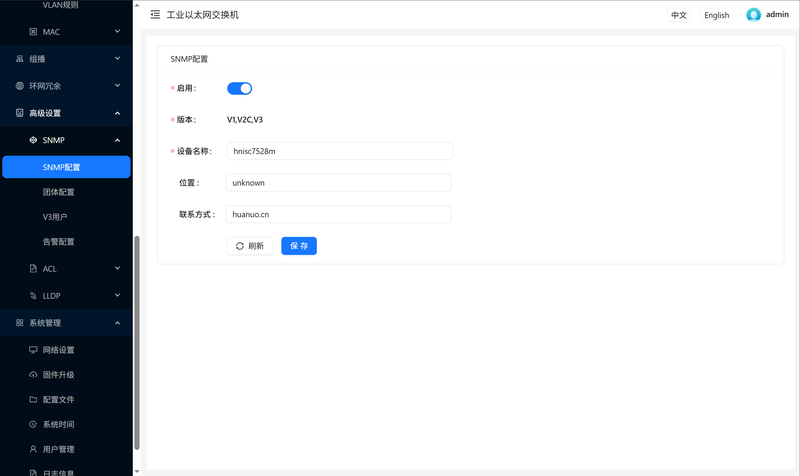Open the 配置文件 menu item

(66, 399)
